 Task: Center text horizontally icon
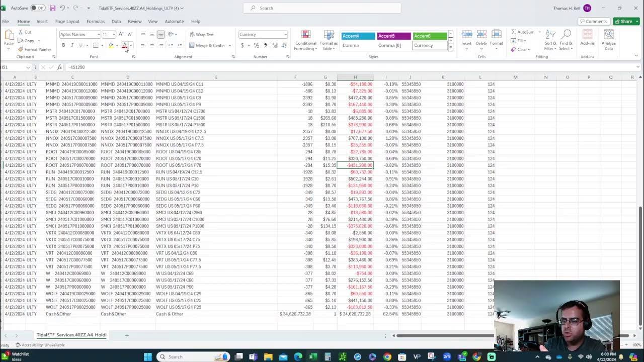tap(152, 45)
